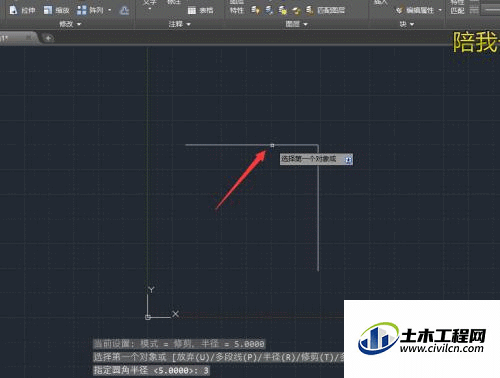Click the 匹配图层 (Match Layer) label
Screen dimensions: 500x378
pyautogui.click(x=331, y=10)
